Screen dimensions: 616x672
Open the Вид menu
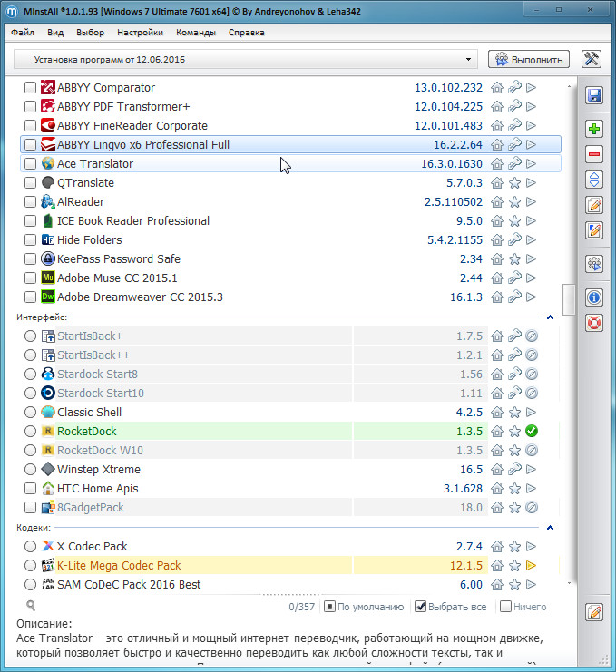click(x=55, y=33)
